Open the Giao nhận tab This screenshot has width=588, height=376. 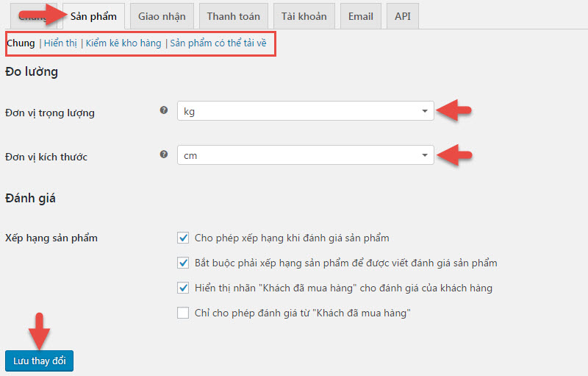coord(162,16)
